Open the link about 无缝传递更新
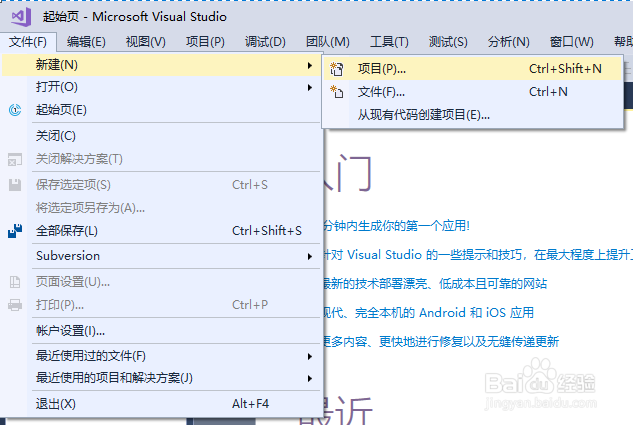Viewport: 633px width, 425px height. [x=442, y=342]
